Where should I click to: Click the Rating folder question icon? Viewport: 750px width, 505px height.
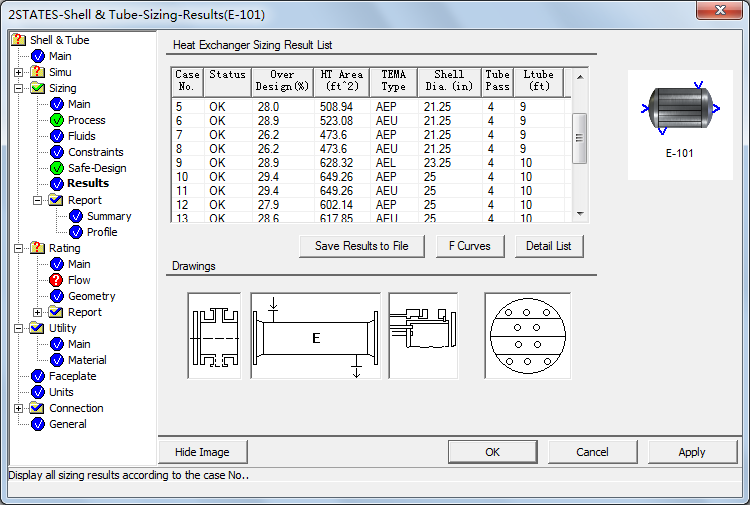[37, 248]
